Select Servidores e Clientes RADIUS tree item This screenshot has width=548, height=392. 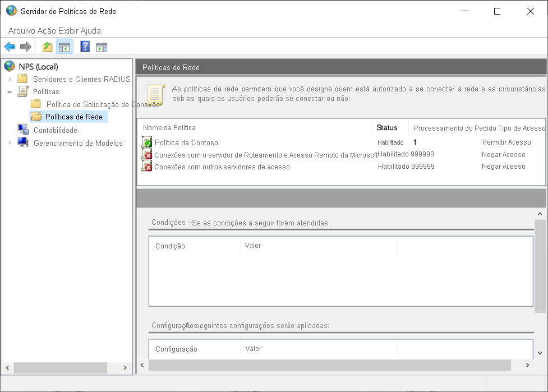[81, 79]
